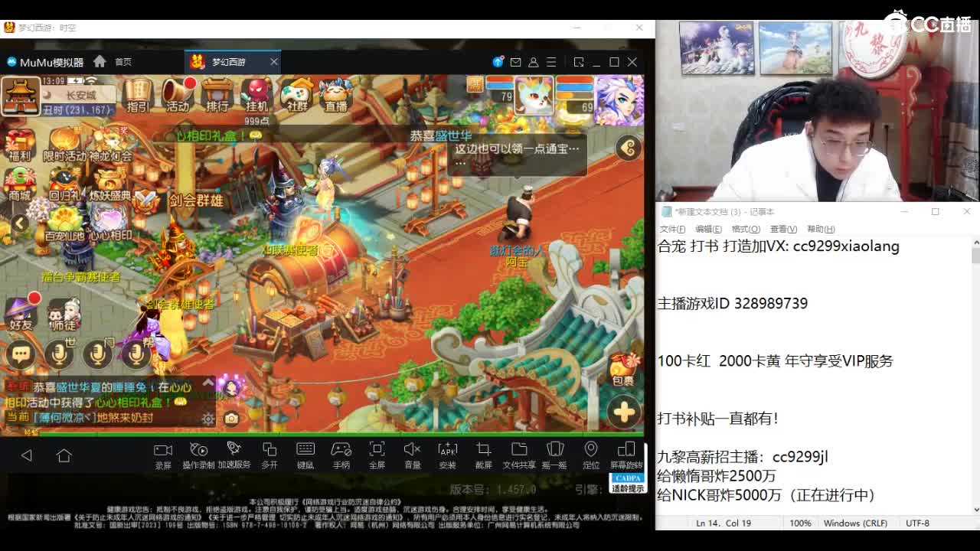Open the 定位 location tool
This screenshot has height=551, width=980.
click(590, 455)
